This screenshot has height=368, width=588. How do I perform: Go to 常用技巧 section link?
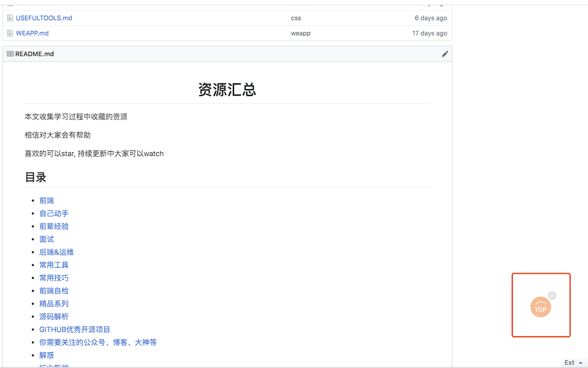coord(54,278)
